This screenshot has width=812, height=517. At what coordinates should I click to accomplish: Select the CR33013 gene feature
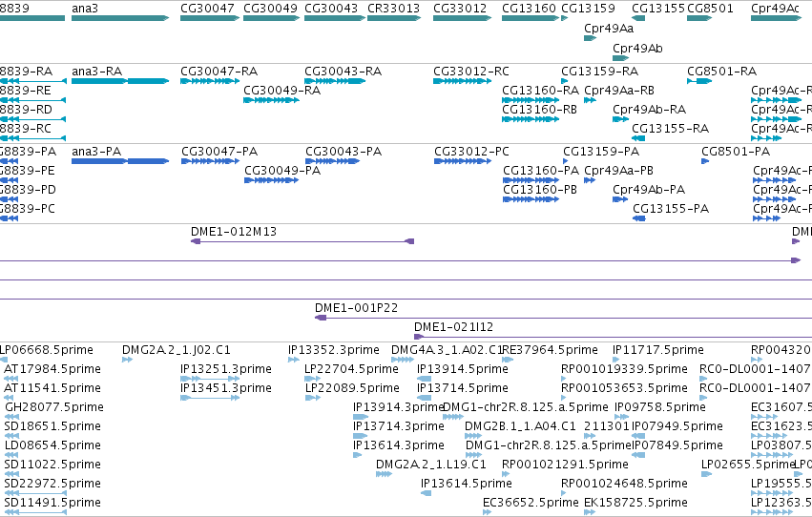pos(394,18)
